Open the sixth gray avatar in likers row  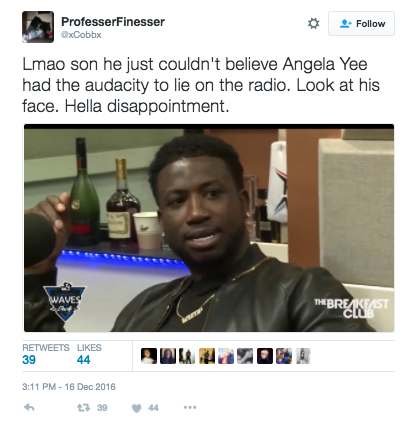245,356
